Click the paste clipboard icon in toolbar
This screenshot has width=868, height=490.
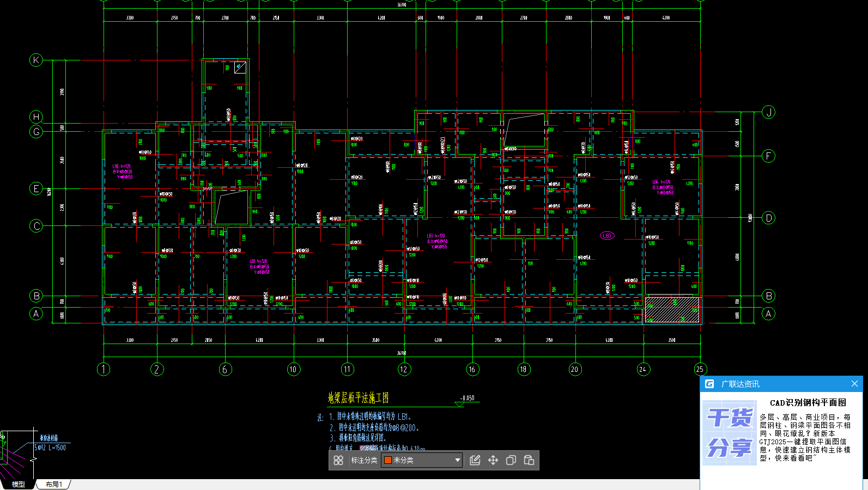tap(529, 460)
